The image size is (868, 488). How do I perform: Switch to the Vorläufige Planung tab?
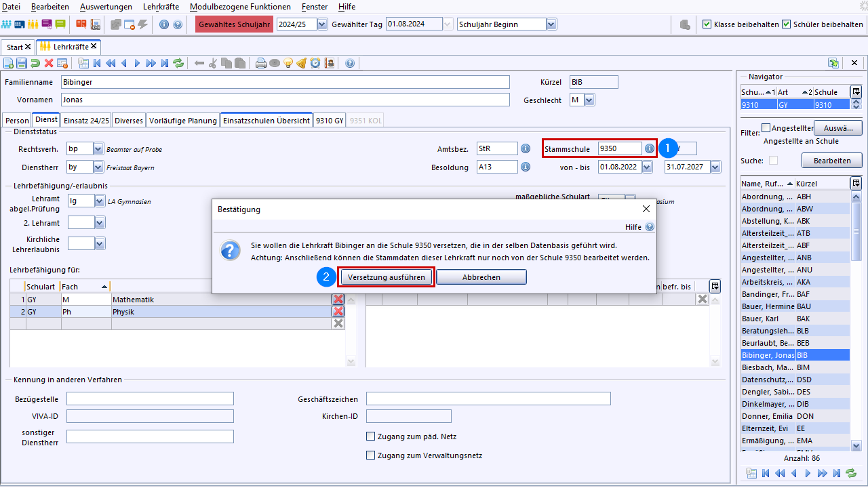click(183, 120)
